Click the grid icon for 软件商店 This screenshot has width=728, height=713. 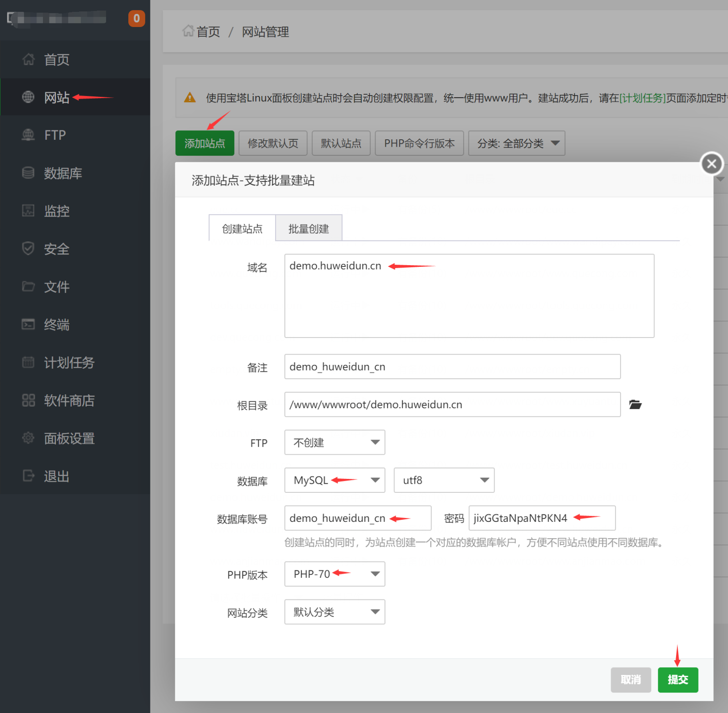point(28,400)
